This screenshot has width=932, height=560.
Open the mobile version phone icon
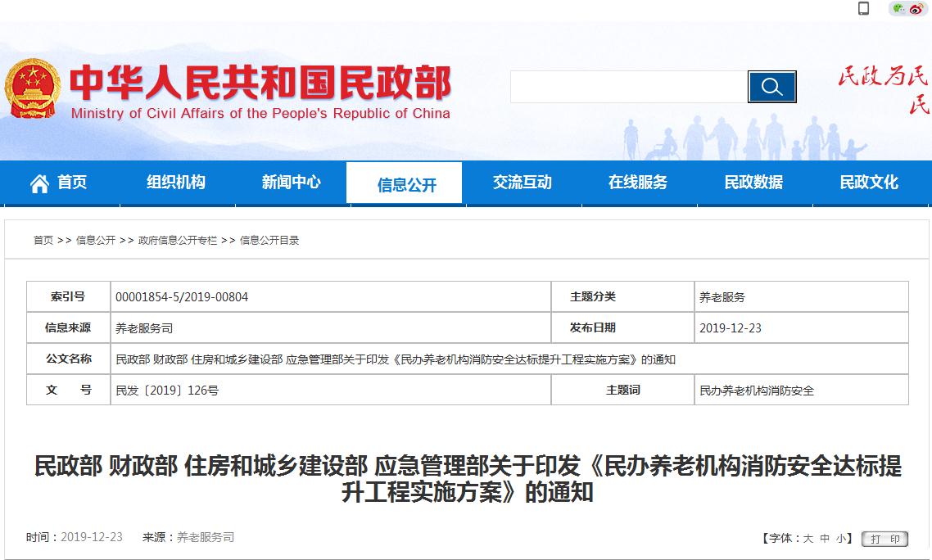click(x=864, y=8)
